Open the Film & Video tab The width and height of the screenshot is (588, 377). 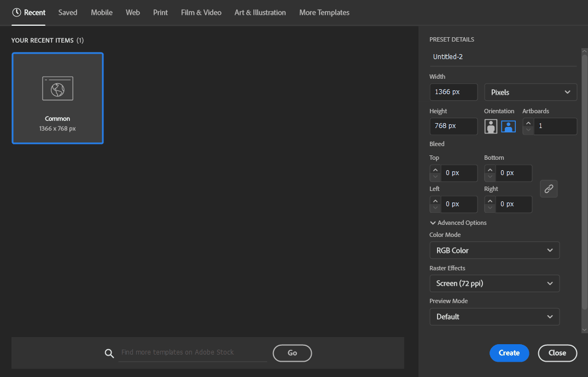point(201,12)
